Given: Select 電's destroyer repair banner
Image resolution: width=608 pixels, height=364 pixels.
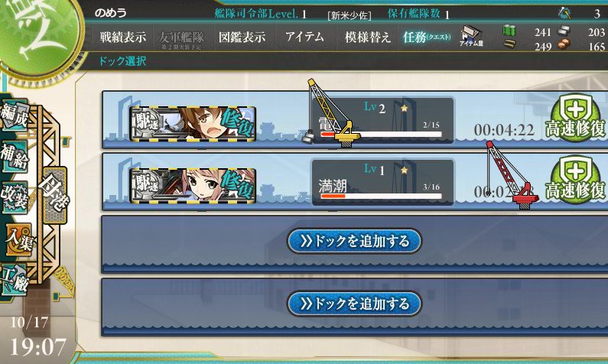Looking at the screenshot, I should click(x=193, y=123).
